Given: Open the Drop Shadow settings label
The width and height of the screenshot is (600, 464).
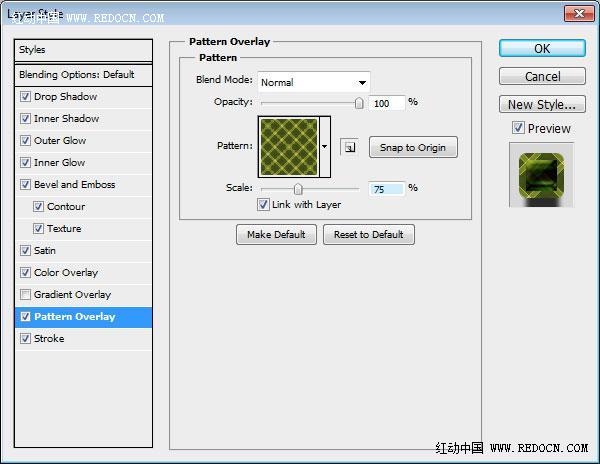Looking at the screenshot, I should (x=65, y=96).
